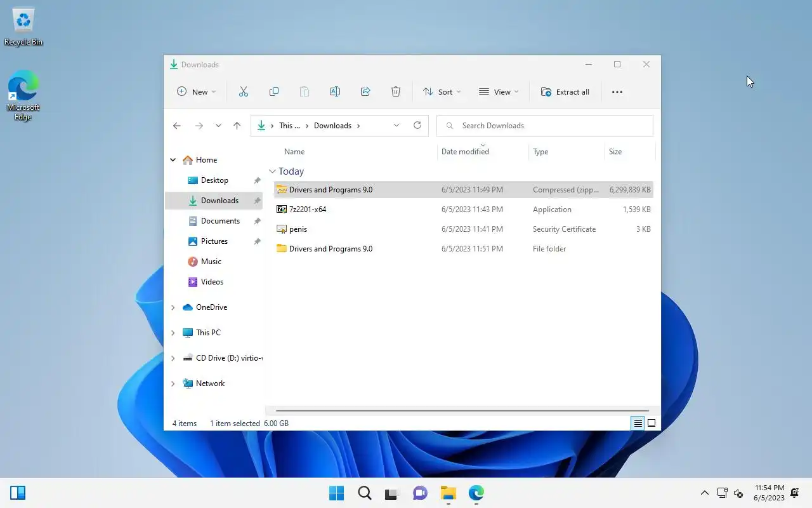Go back with the left arrow
This screenshot has width=812, height=508.
177,126
